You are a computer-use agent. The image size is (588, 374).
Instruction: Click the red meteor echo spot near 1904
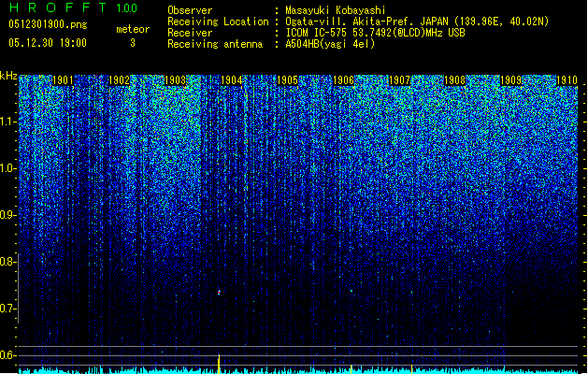(x=219, y=292)
